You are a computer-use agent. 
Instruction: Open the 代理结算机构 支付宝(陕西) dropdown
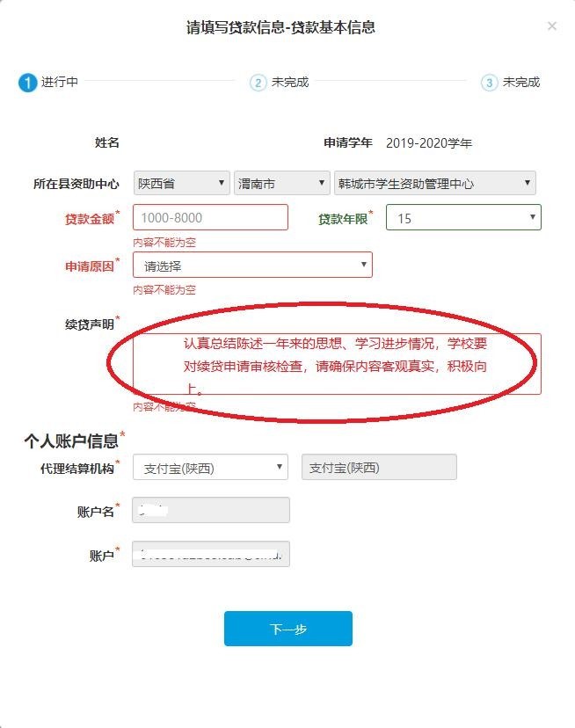click(x=210, y=467)
